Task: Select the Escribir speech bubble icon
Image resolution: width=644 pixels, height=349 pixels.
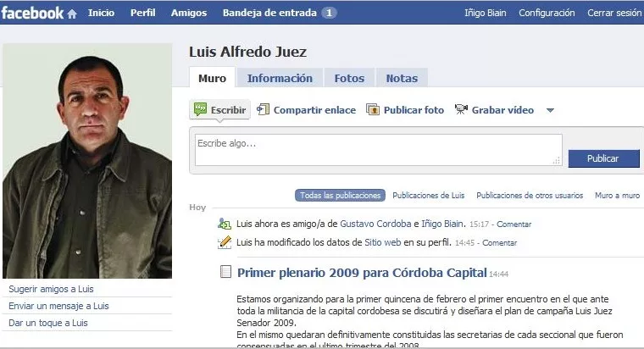Action: coord(201,109)
